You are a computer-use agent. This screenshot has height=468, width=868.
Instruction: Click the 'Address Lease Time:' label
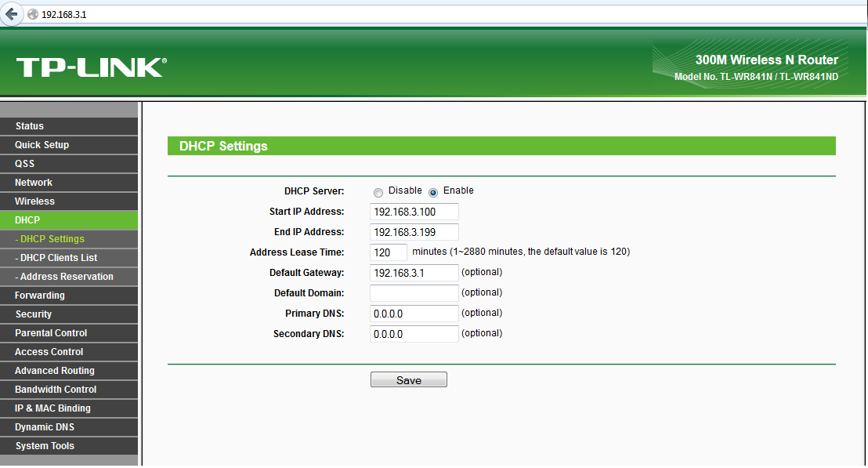[x=297, y=252]
